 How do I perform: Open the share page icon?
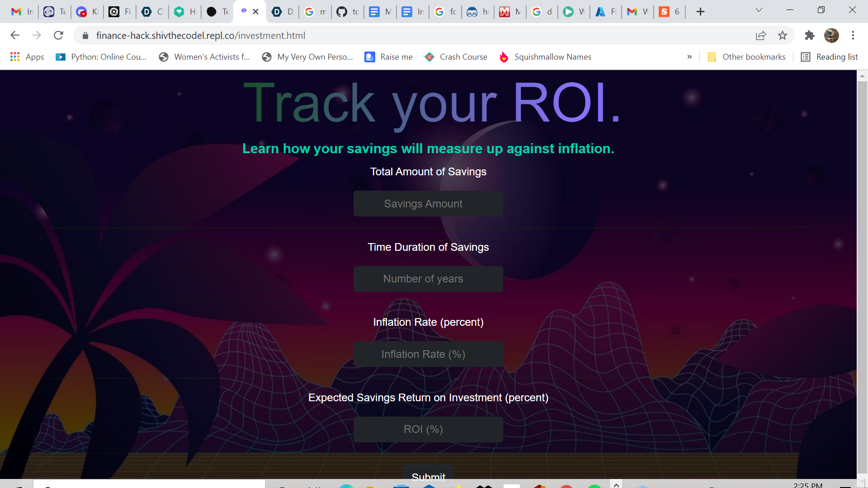761,35
